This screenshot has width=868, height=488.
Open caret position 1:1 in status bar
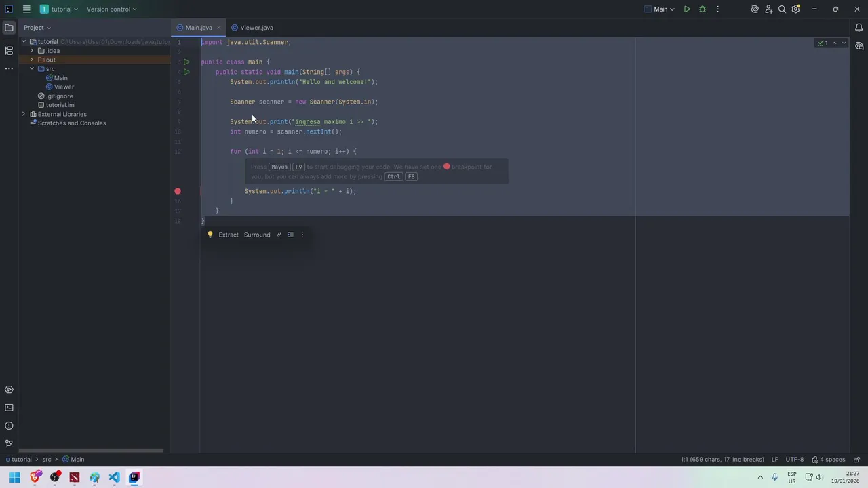pyautogui.click(x=722, y=460)
